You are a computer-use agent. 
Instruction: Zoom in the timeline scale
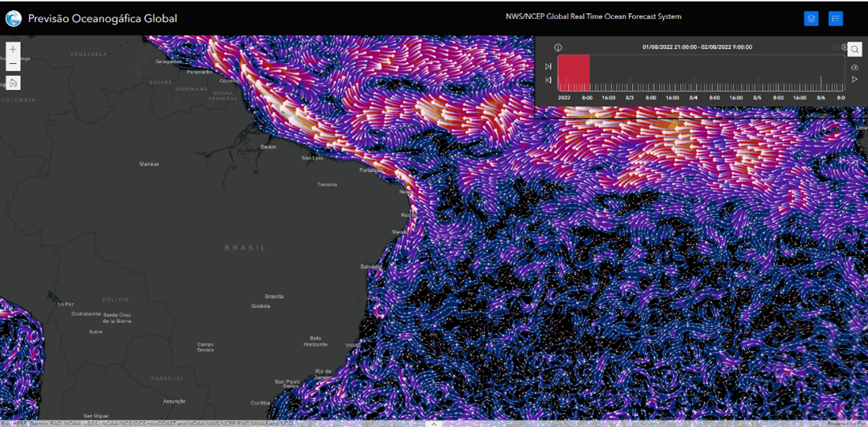click(845, 47)
